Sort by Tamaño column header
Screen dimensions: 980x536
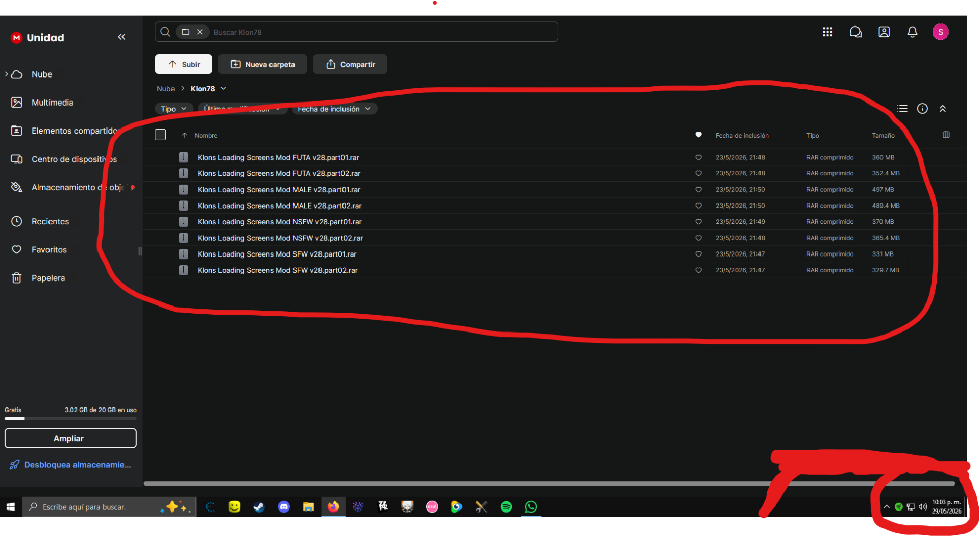click(883, 135)
